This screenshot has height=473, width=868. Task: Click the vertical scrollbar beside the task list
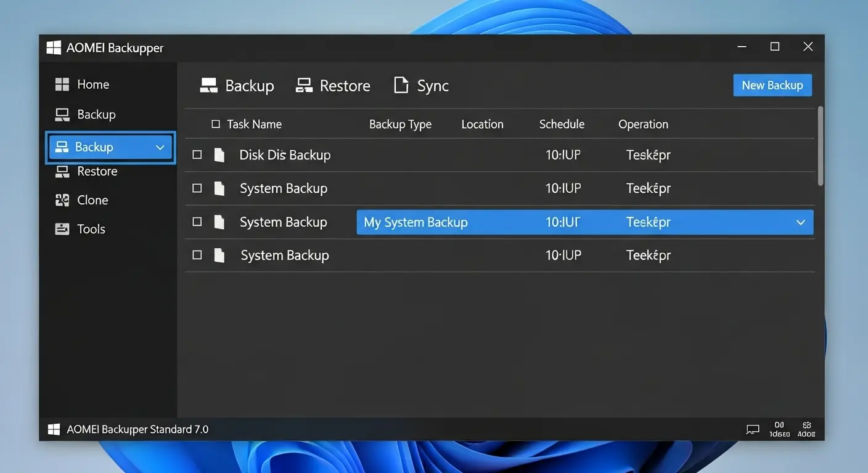tap(820, 146)
